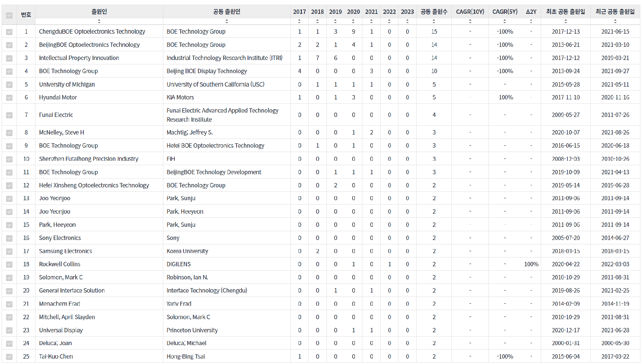Viewport: 643px width, 364px height.
Task: Toggle checkbox for row 3 Intellectual Property Innovation
Action: point(9,58)
